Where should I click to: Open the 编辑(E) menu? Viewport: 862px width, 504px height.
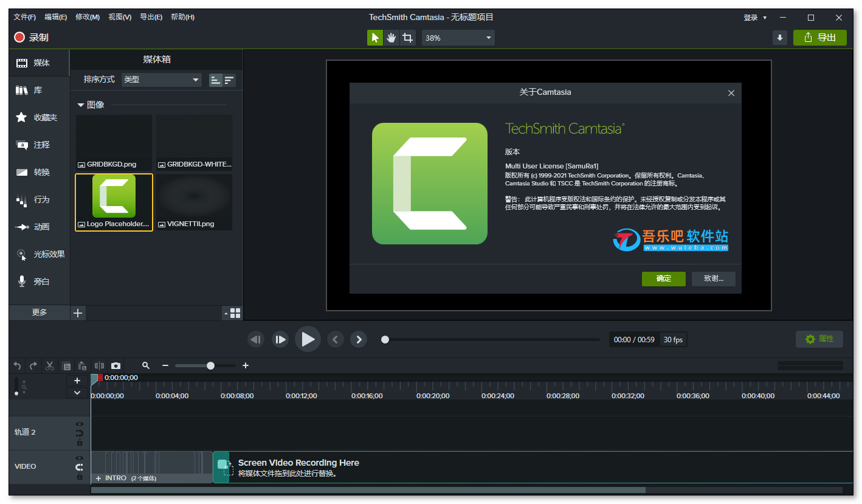click(56, 17)
